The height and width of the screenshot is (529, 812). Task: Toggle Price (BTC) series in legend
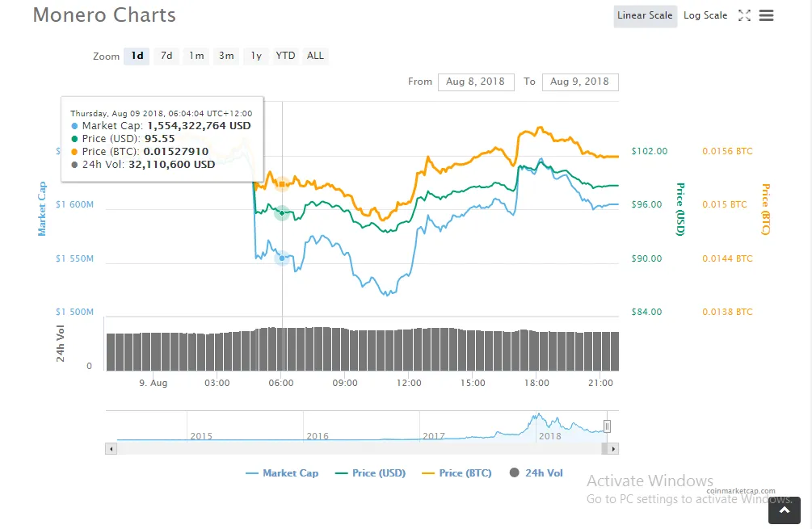click(x=456, y=473)
